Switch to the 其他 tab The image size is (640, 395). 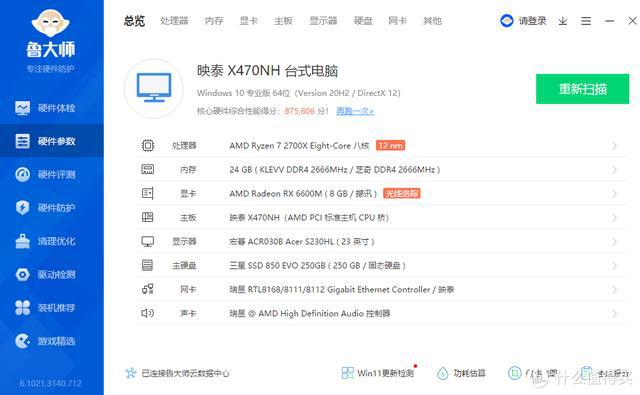point(432,21)
